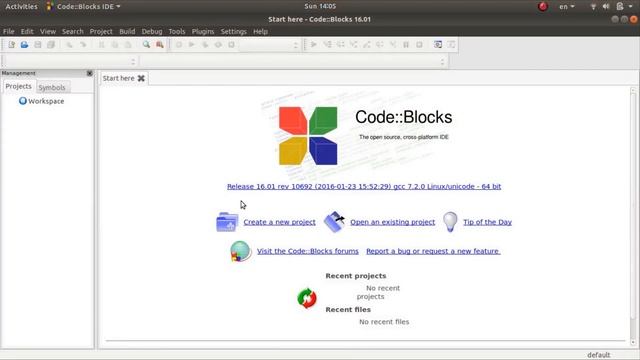Open the Tip of the Day link
This screenshot has height=360, width=640.
pyautogui.click(x=487, y=222)
